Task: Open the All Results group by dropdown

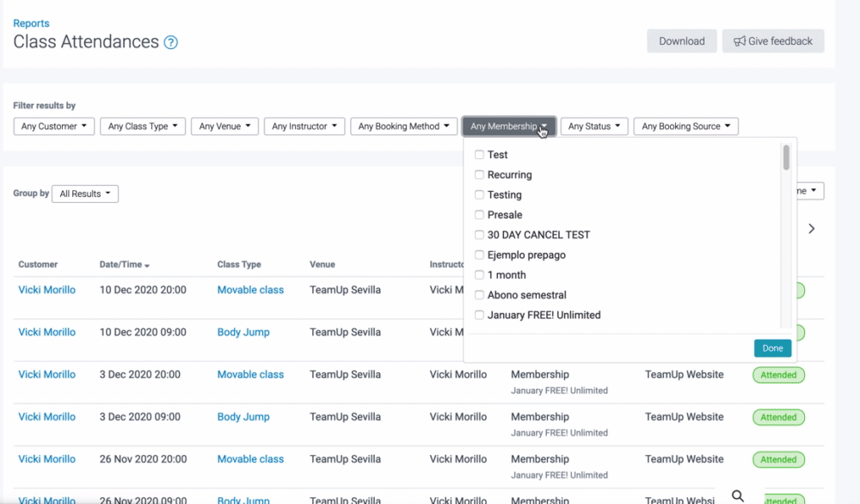Action: (x=85, y=194)
